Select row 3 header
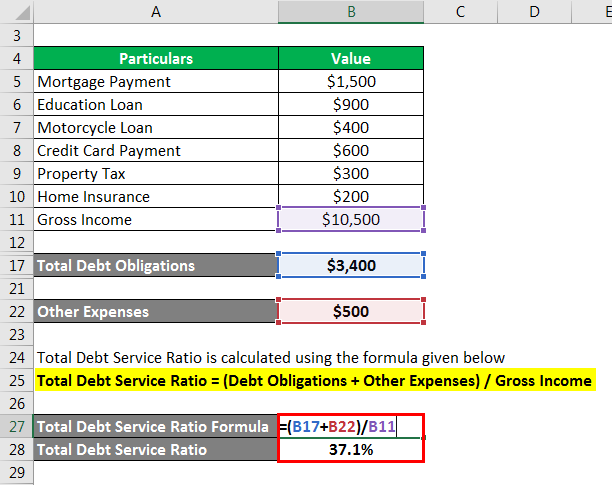Viewport: 612px width, 485px height. pos(17,36)
